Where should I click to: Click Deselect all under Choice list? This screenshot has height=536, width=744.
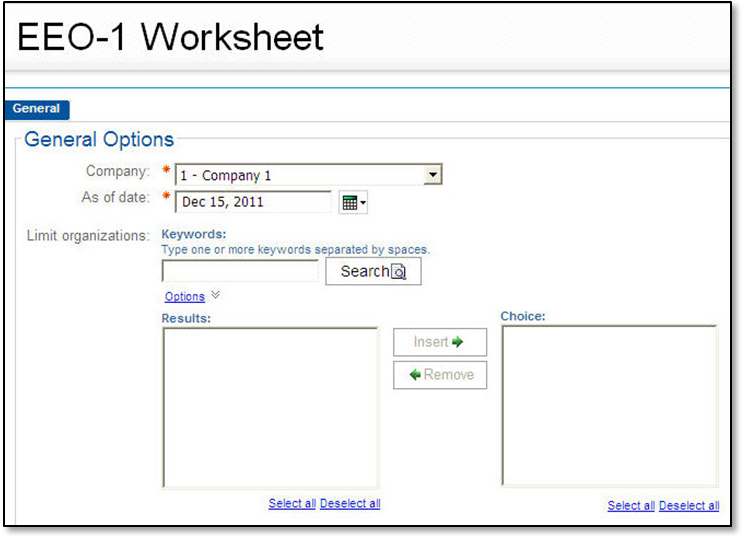[x=689, y=506]
